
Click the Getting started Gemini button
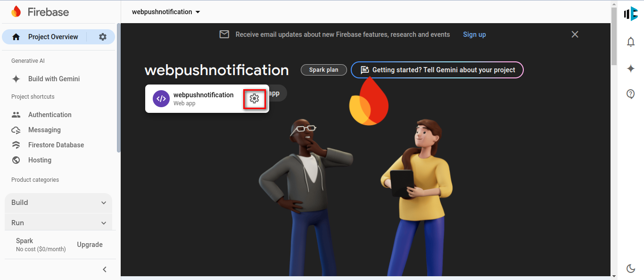(437, 70)
